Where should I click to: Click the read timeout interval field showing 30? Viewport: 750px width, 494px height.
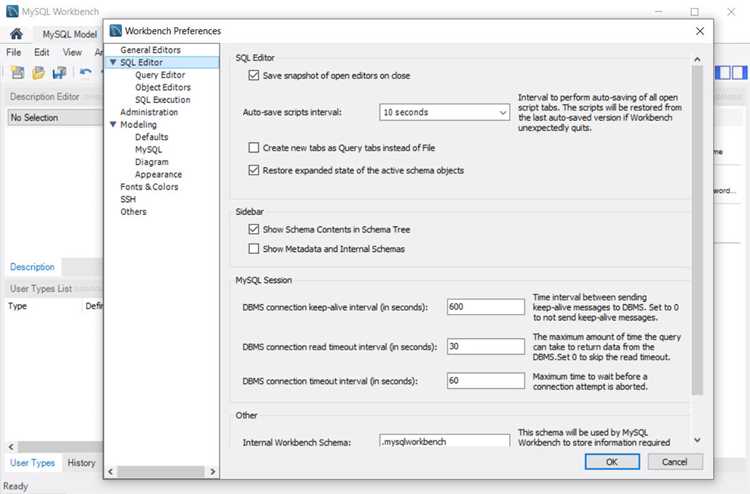click(485, 346)
